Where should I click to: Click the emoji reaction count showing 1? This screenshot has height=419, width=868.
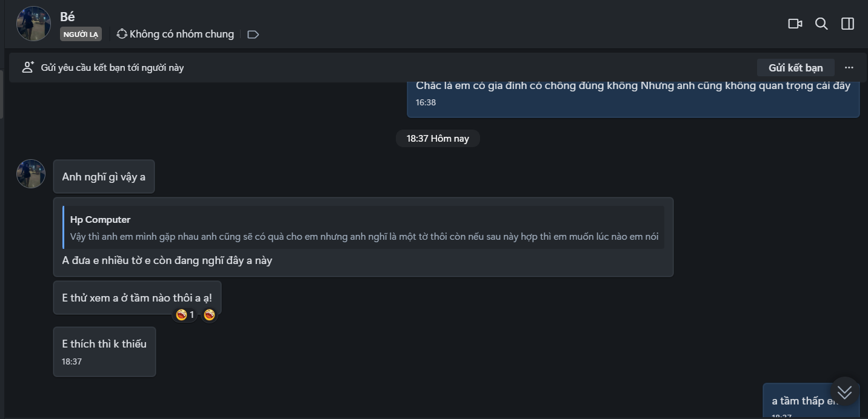point(185,315)
